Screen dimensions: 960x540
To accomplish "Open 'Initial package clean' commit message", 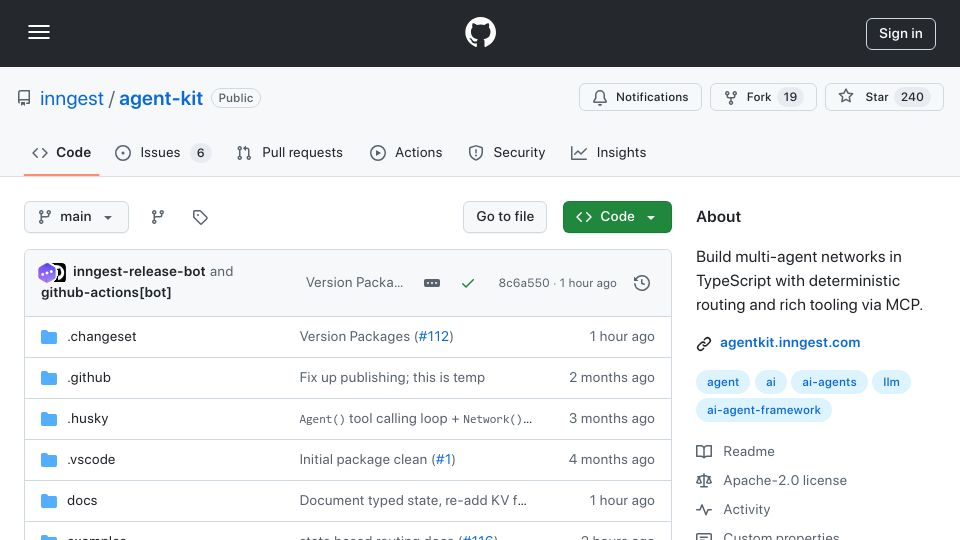I will point(363,460).
